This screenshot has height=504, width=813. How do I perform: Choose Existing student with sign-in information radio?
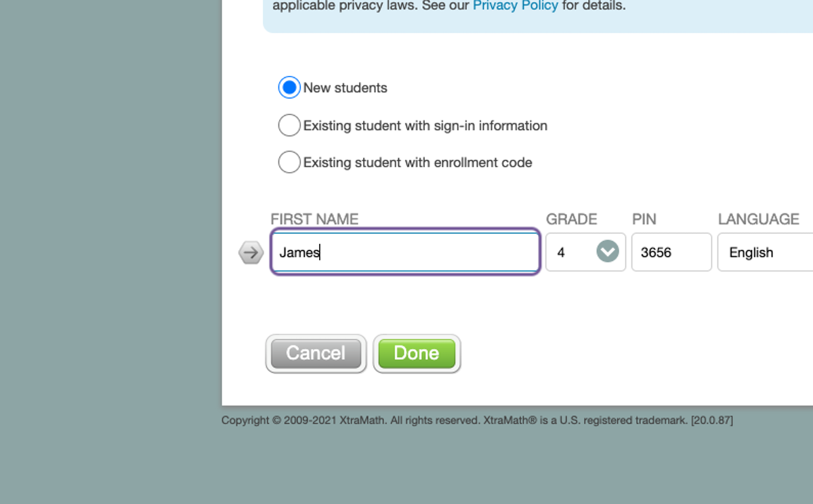289,125
